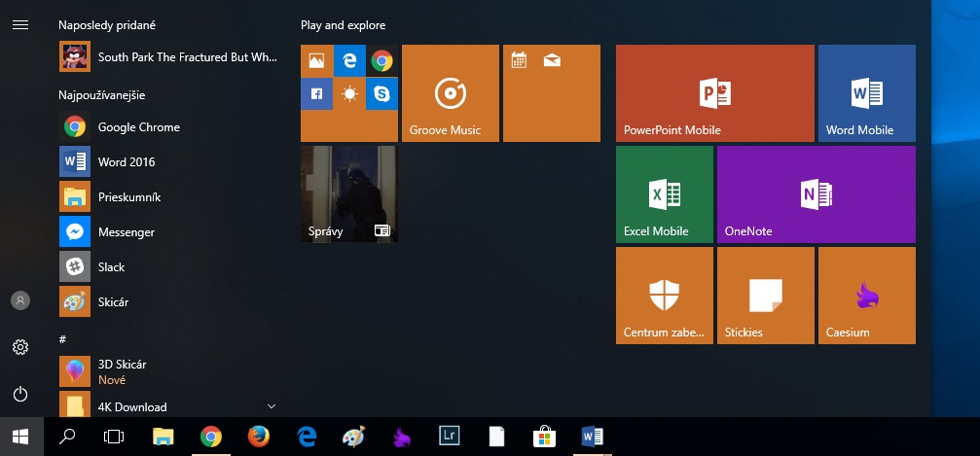The height and width of the screenshot is (456, 980).
Task: Click the Windows Start button
Action: [20, 437]
